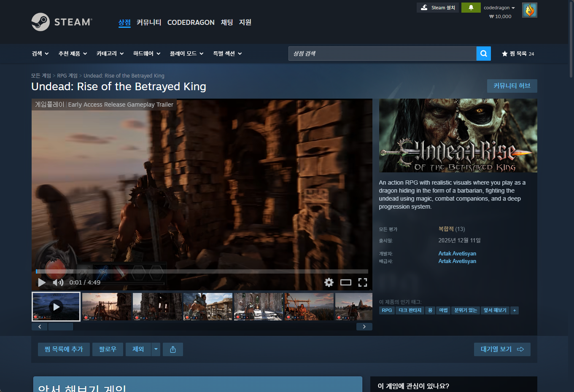The width and height of the screenshot is (574, 392).
Task: Expand the 플레이 모드 dropdown
Action: (187, 54)
